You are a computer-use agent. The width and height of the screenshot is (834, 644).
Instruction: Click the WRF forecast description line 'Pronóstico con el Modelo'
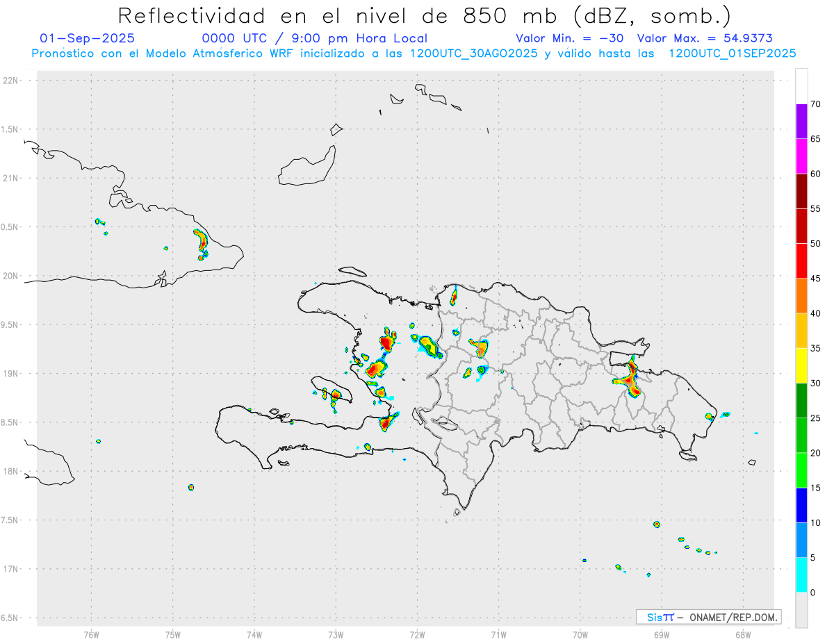tap(414, 53)
